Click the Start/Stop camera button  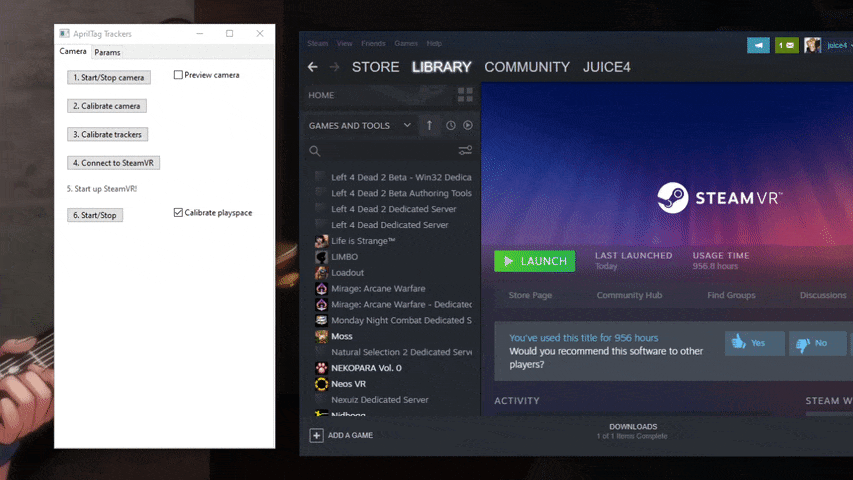coord(109,77)
